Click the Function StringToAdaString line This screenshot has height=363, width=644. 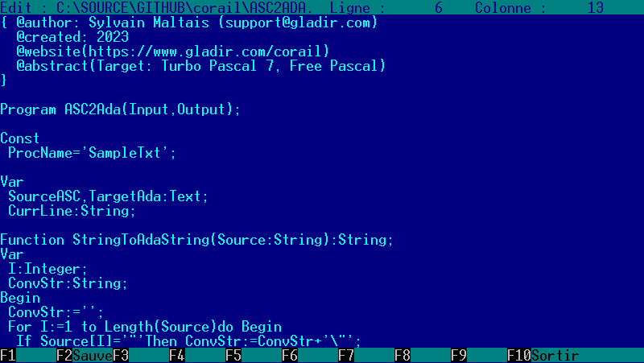coord(196,239)
